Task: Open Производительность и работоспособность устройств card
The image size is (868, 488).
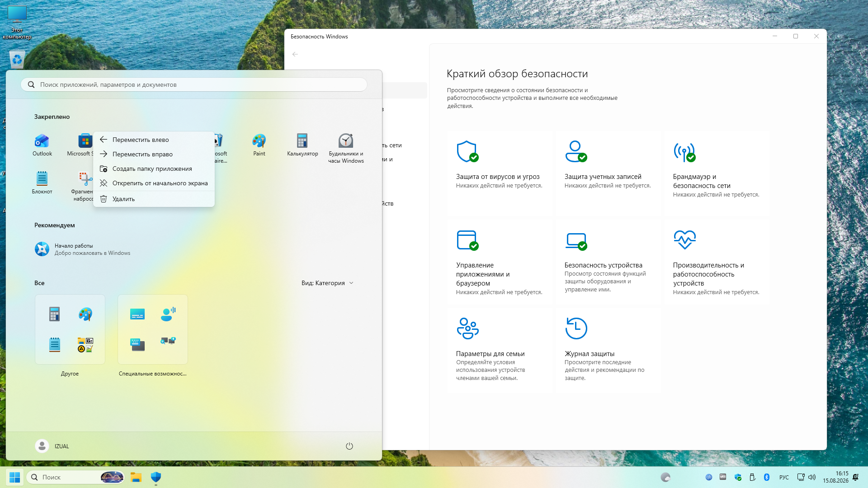Action: coord(717,262)
